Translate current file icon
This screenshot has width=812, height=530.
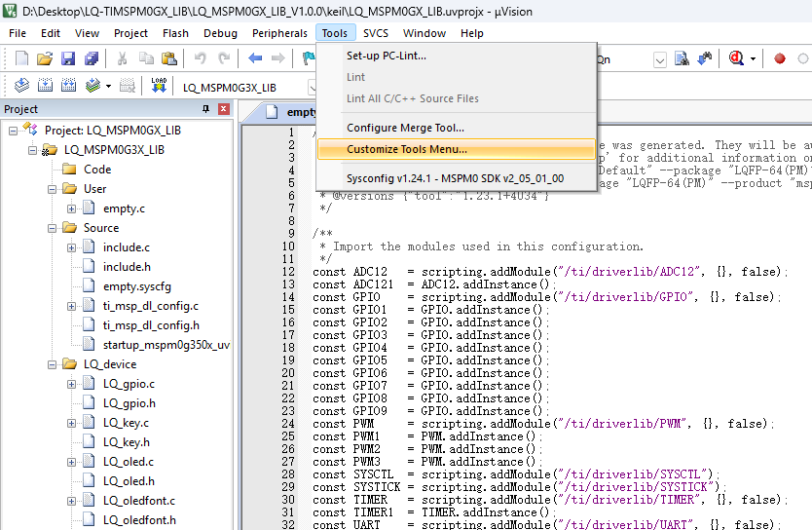tap(21, 85)
